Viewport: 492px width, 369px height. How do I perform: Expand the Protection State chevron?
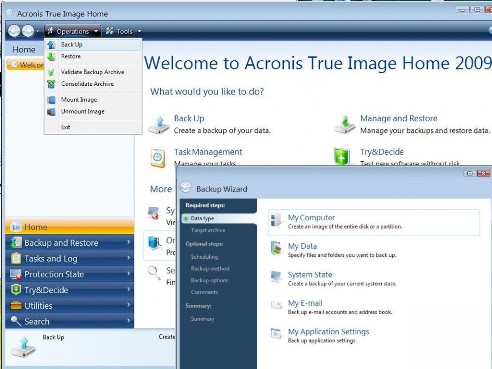(x=129, y=273)
